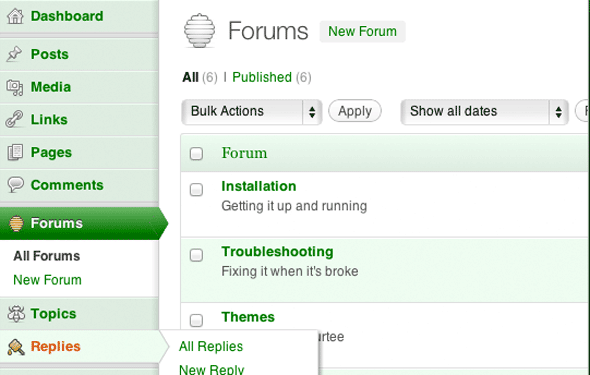
Task: Open Posts menu item
Action: point(79,54)
